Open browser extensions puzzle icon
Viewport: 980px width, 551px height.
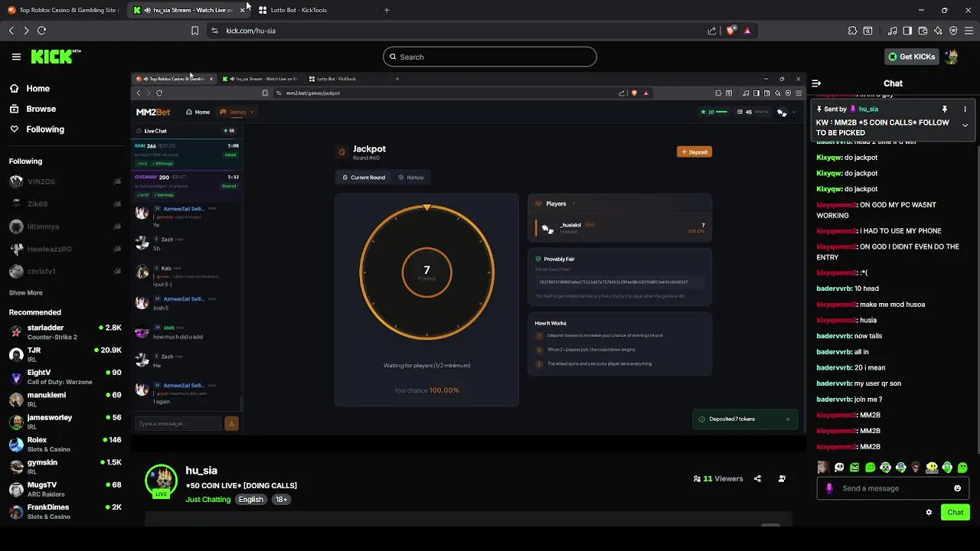pos(852,31)
